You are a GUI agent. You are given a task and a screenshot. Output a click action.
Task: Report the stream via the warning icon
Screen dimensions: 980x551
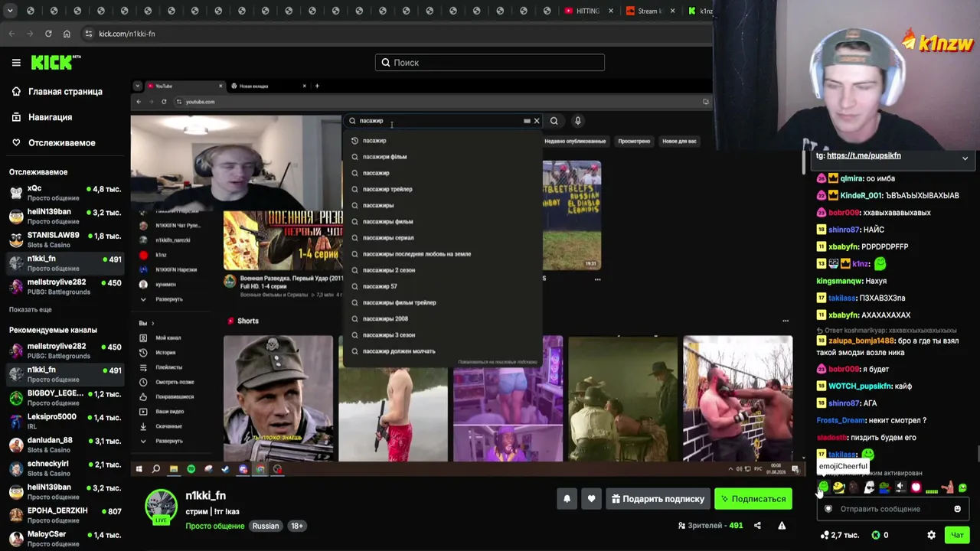(782, 526)
